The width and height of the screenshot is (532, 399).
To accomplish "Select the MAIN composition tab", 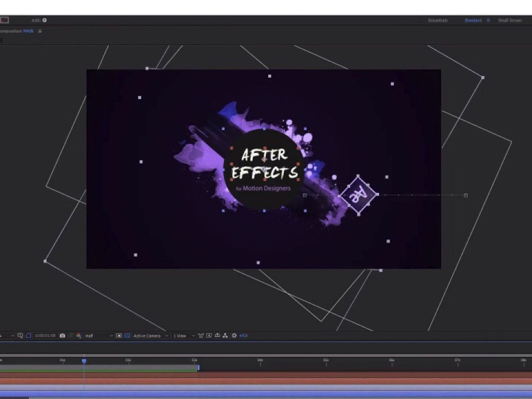I will coord(28,31).
